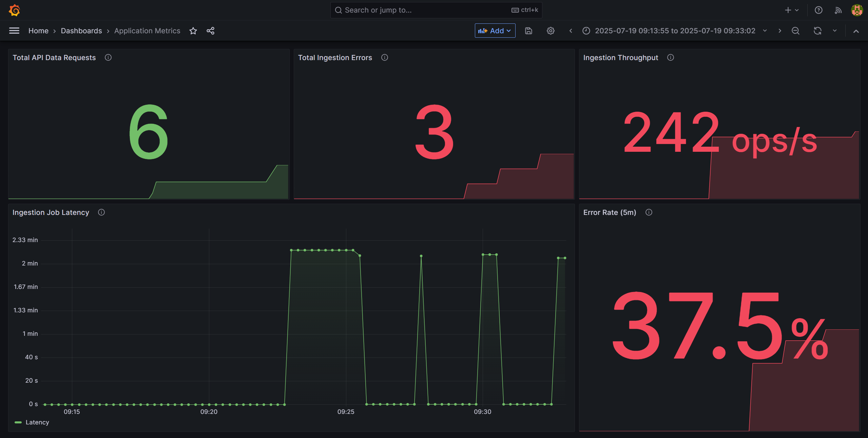Screen dimensions: 868x438
Task: Open dashboard settings gear icon
Action: [551, 31]
